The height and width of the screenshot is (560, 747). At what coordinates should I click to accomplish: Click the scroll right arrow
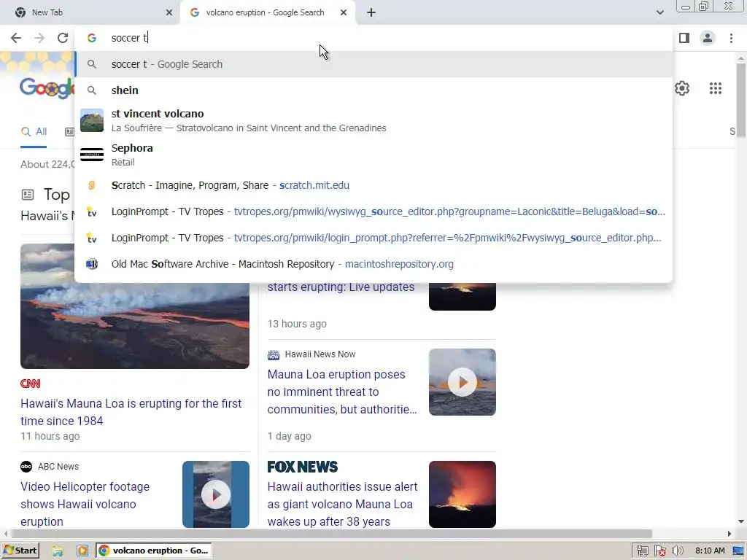click(x=729, y=534)
